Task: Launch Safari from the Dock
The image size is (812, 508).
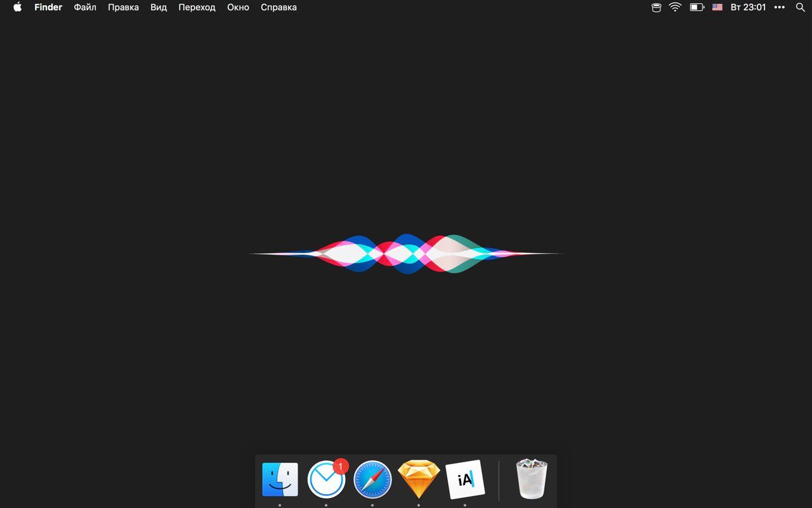Action: coord(372,479)
